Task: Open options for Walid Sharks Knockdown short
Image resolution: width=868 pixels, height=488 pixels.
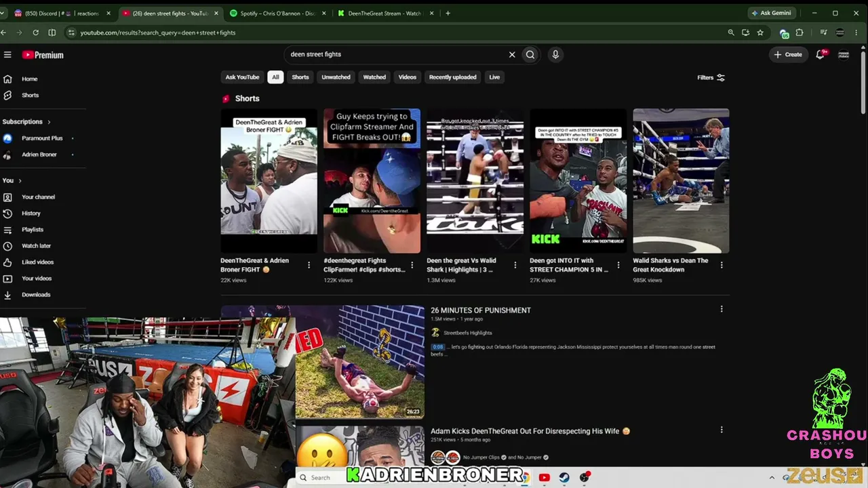Action: [x=722, y=265]
